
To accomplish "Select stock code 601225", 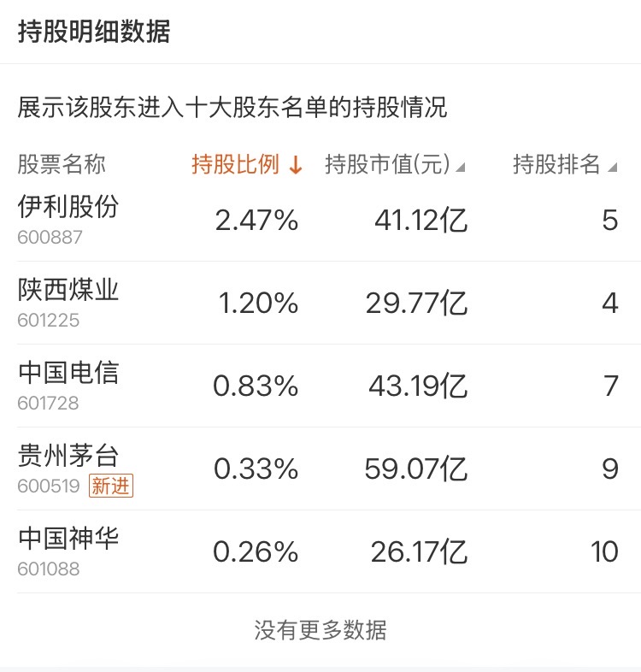I will coord(49,321).
